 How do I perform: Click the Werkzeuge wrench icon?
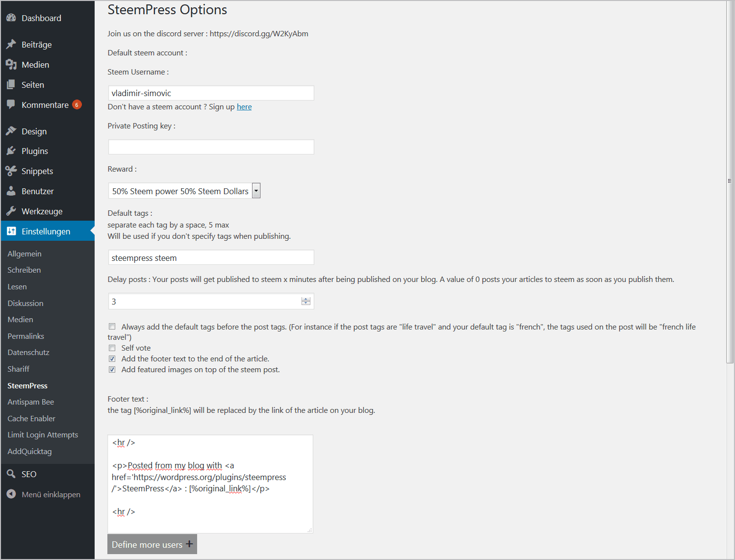click(x=11, y=211)
